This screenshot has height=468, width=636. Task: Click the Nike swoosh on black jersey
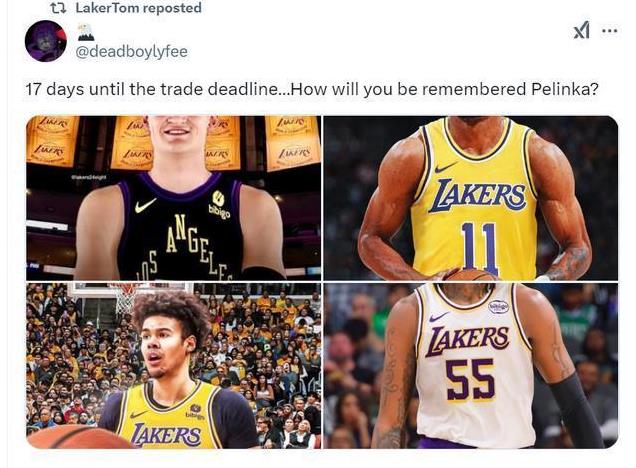click(x=145, y=205)
